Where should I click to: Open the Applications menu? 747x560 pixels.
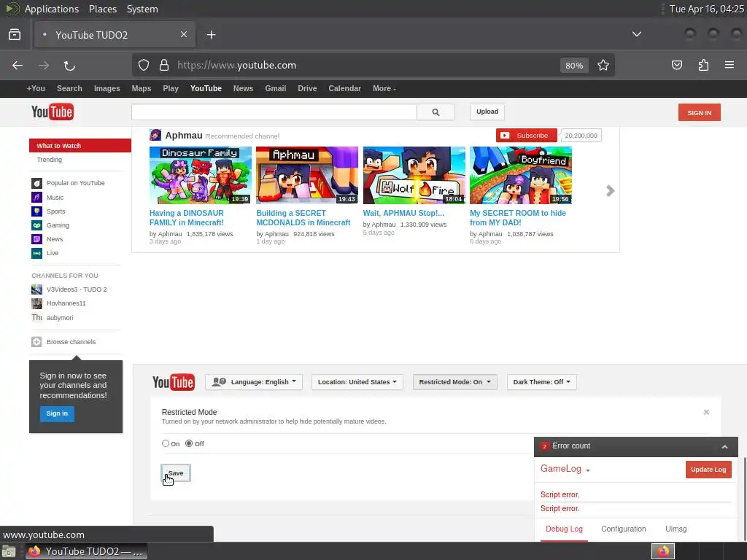pyautogui.click(x=52, y=9)
